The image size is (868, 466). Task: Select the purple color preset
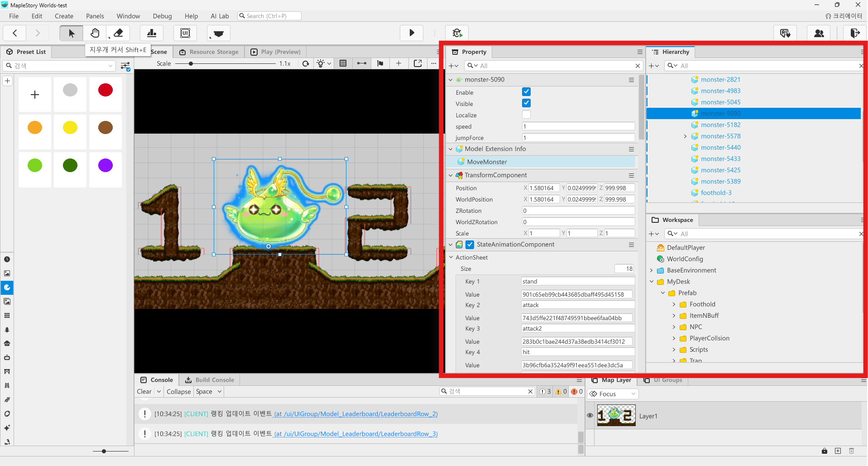point(106,166)
